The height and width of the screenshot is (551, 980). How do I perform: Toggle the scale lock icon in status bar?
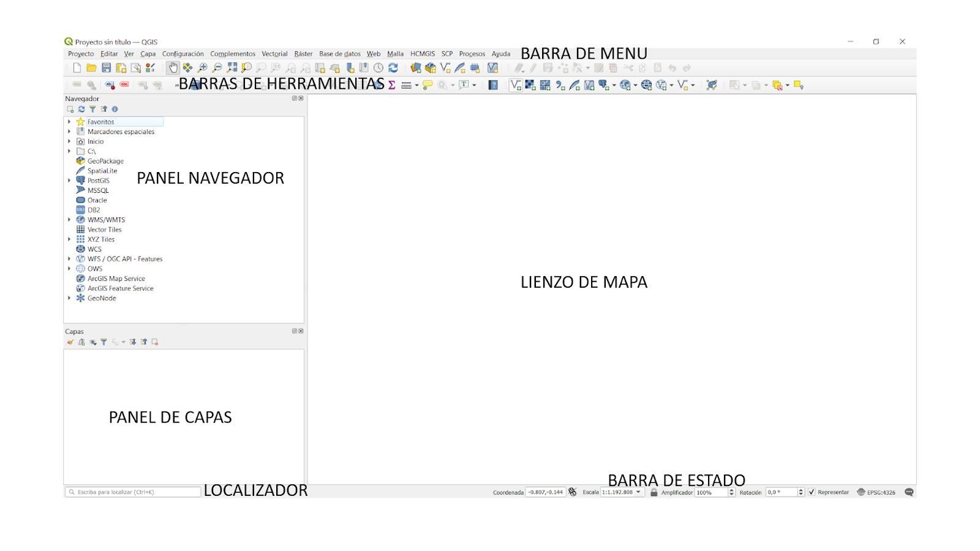(x=654, y=492)
